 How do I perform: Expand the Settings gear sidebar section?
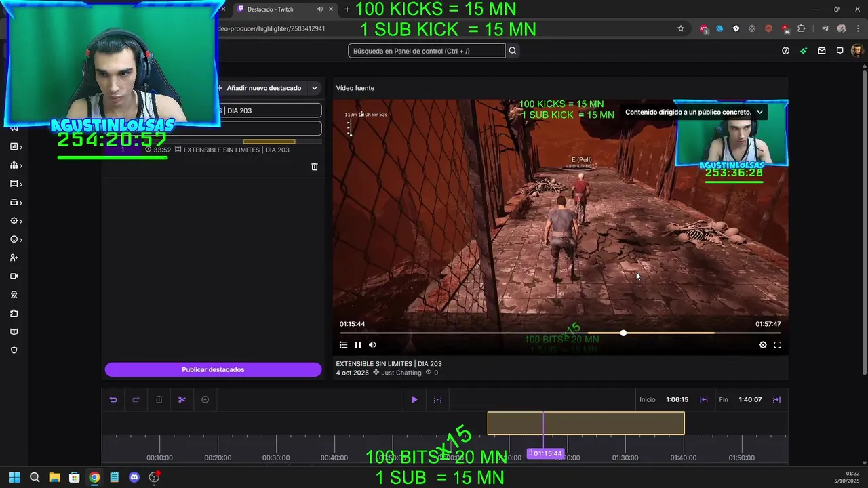click(15, 221)
